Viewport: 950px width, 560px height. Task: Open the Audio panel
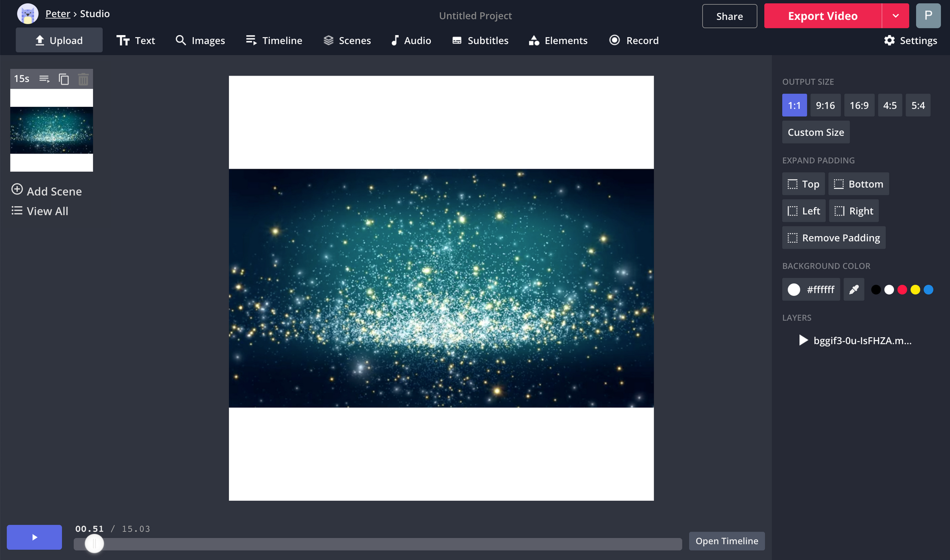(410, 40)
